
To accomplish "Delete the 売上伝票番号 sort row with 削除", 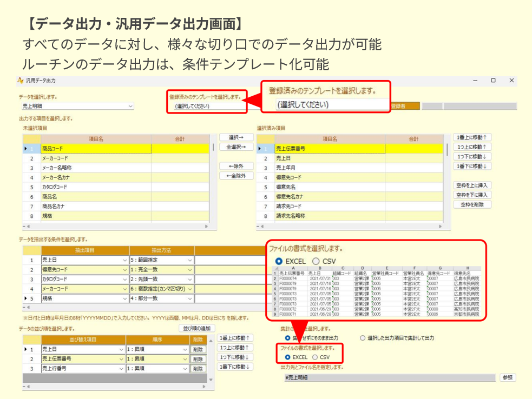I will [x=198, y=359].
